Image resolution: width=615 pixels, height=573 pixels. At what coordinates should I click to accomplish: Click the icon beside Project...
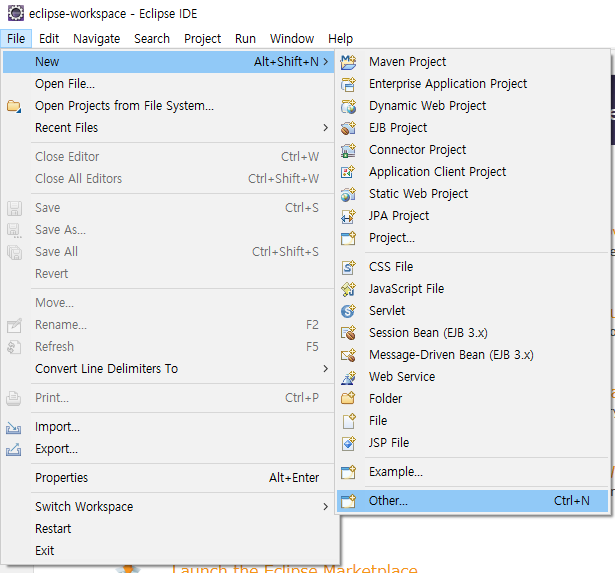pyautogui.click(x=348, y=238)
